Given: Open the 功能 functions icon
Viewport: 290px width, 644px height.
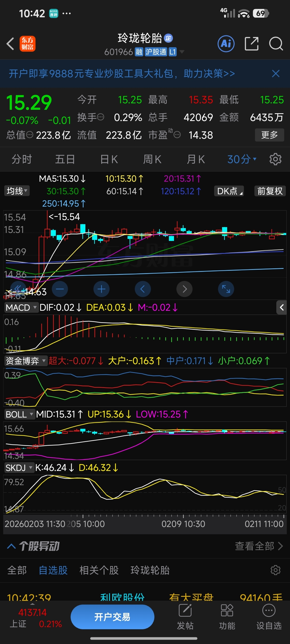Looking at the screenshot, I should 227,617.
